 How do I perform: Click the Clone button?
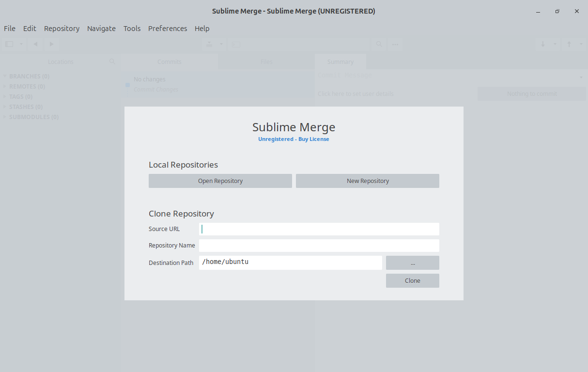tap(413, 280)
